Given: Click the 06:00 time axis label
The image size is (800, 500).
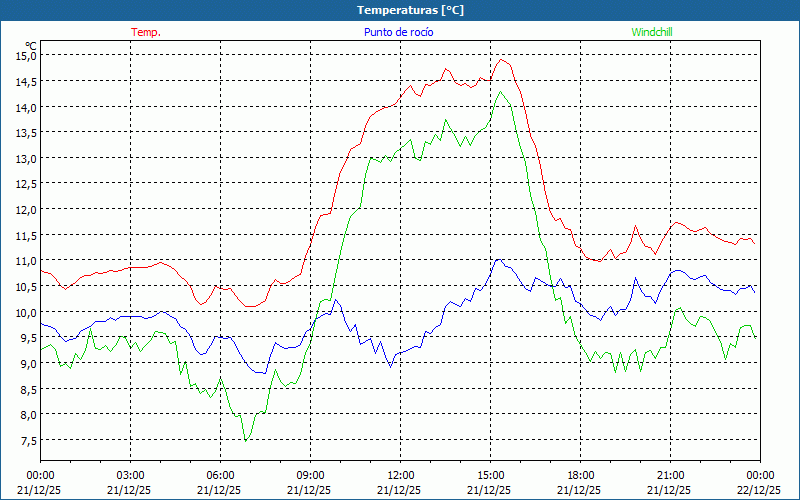Looking at the screenshot, I should [220, 475].
